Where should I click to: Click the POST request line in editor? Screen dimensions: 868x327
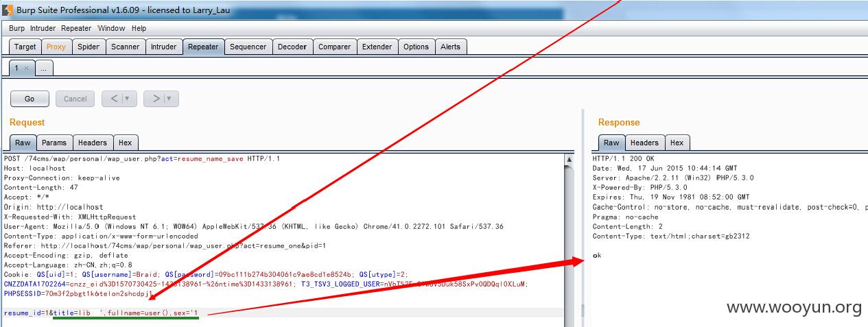[x=142, y=158]
